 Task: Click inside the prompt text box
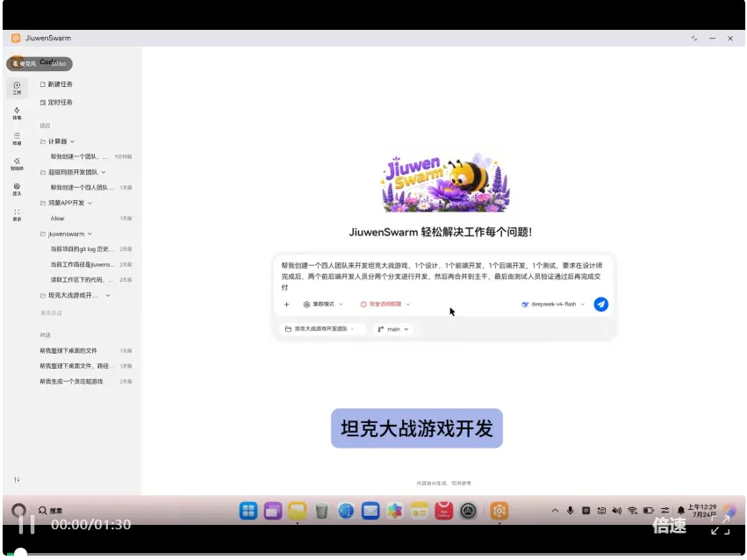[442, 276]
